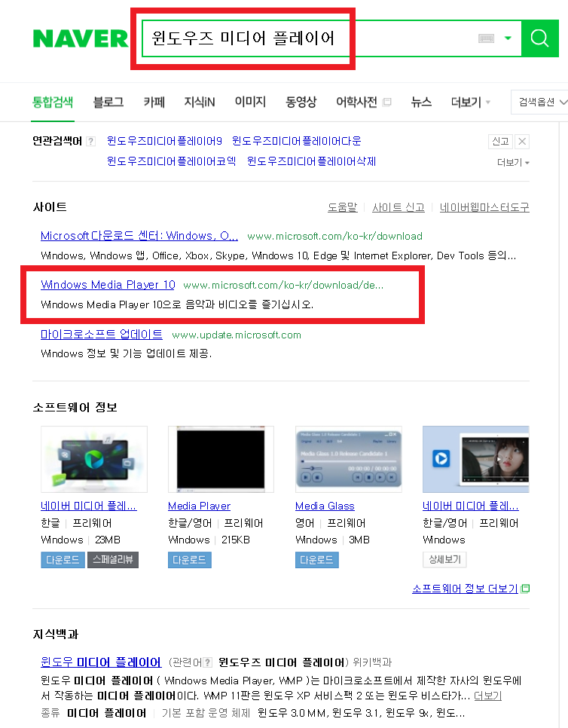Open Microsoft 다운로드 센터 result link
Viewport: 568px width, 728px height.
(139, 236)
